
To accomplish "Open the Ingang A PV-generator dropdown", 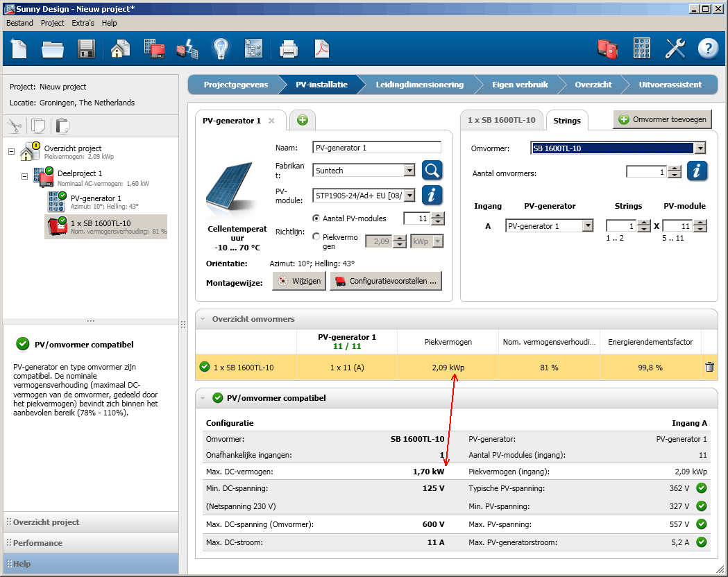I will coord(588,226).
